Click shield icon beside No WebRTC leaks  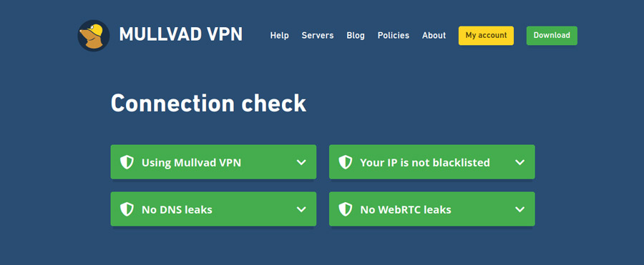(x=346, y=209)
